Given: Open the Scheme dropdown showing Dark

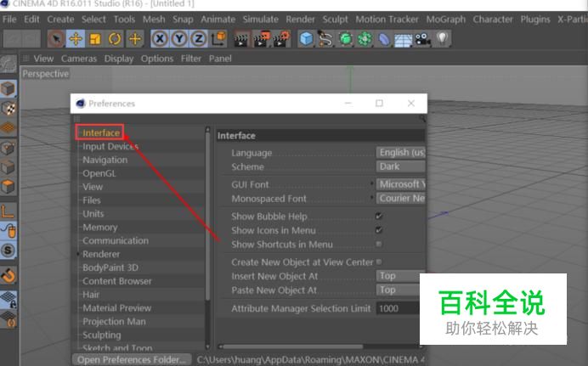Looking at the screenshot, I should pyautogui.click(x=400, y=166).
